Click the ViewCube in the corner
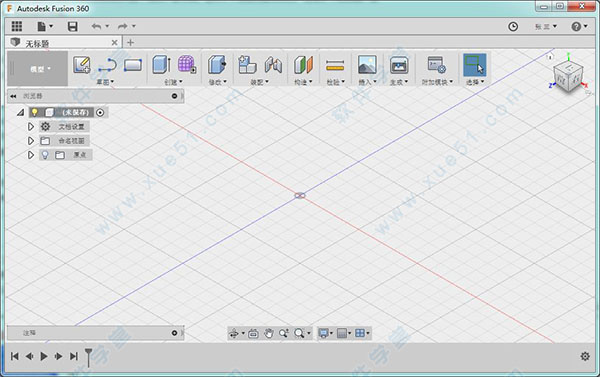The width and height of the screenshot is (600, 377). pos(568,77)
